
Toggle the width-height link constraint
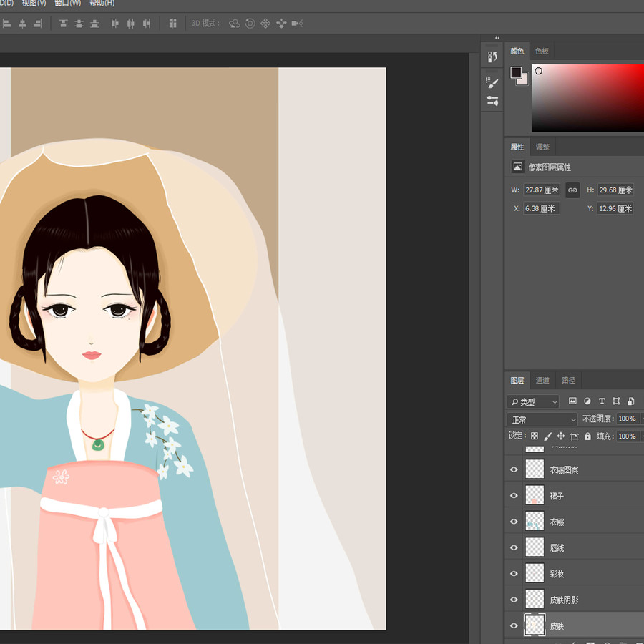pyautogui.click(x=572, y=190)
